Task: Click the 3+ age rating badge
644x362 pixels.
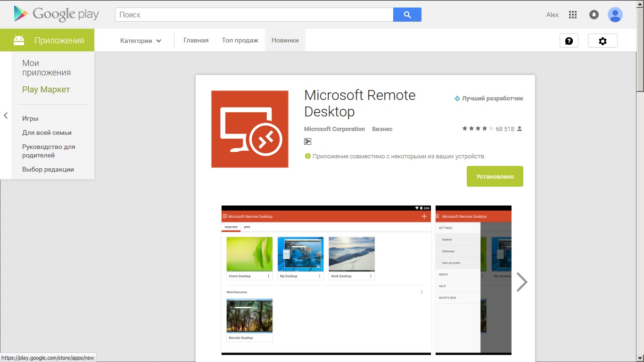Action: (307, 141)
